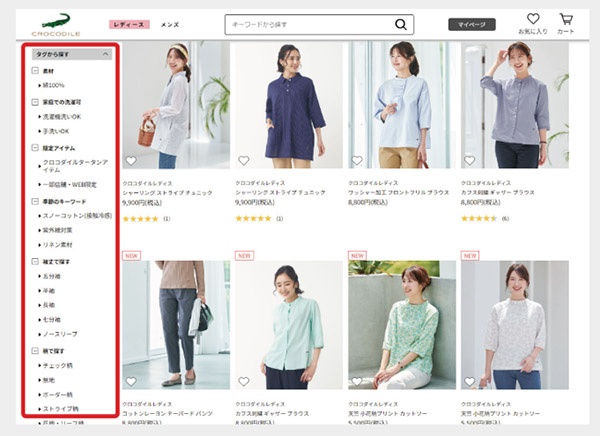Collapse the 素材 section
Screen dimensions: 600x436
tap(35, 71)
